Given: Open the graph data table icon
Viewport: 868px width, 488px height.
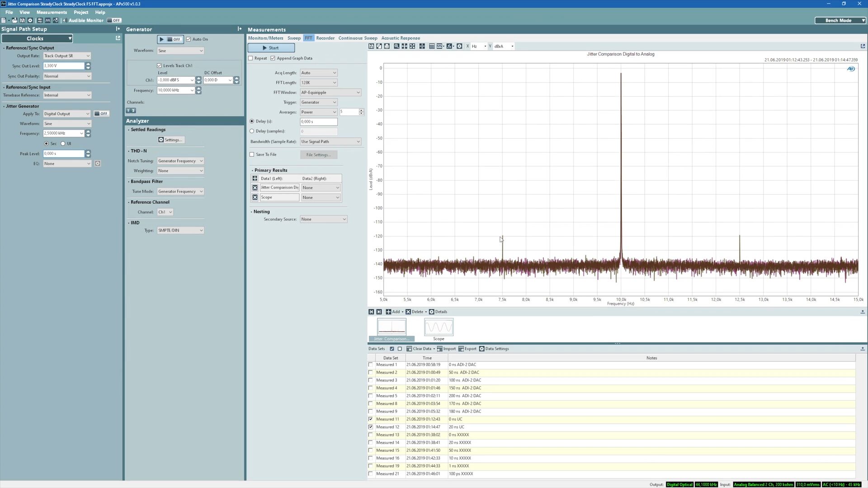Looking at the screenshot, I should pos(432,46).
